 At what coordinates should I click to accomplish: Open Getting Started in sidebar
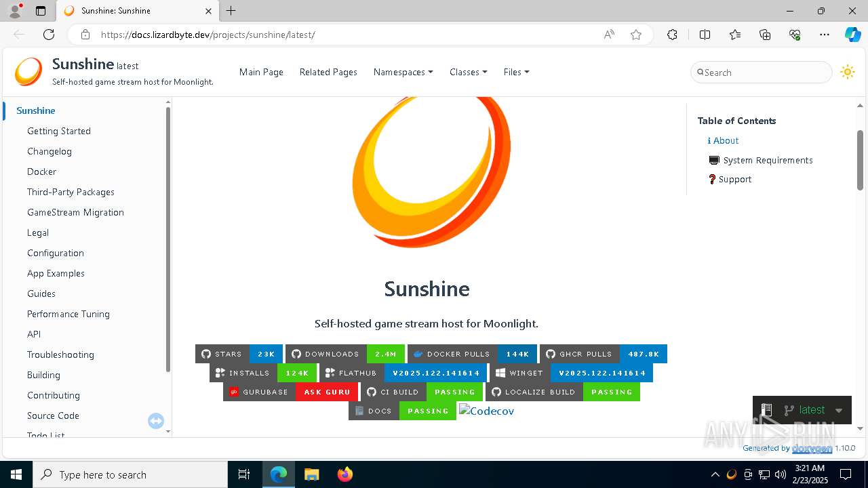(x=59, y=131)
